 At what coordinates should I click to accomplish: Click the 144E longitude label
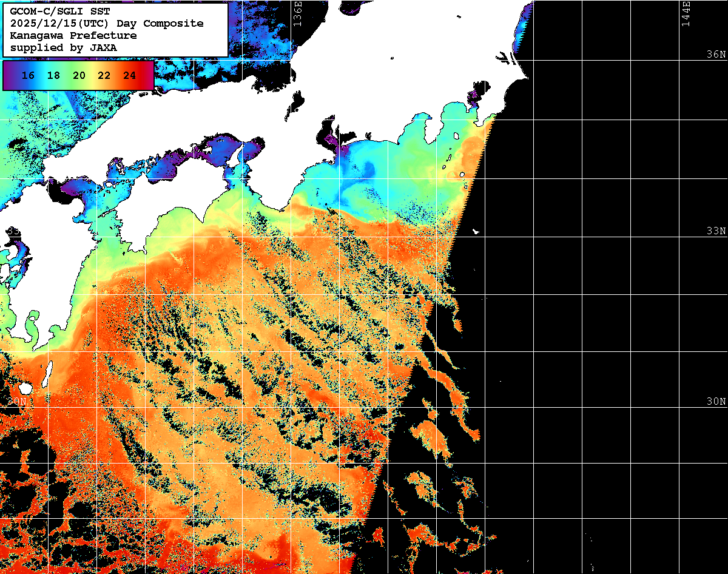[686, 13]
